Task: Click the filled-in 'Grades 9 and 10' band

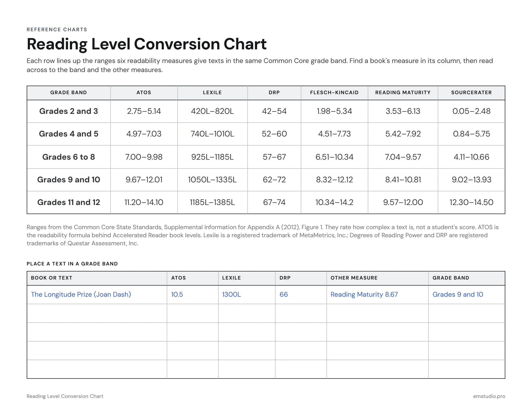Action: [x=458, y=294]
